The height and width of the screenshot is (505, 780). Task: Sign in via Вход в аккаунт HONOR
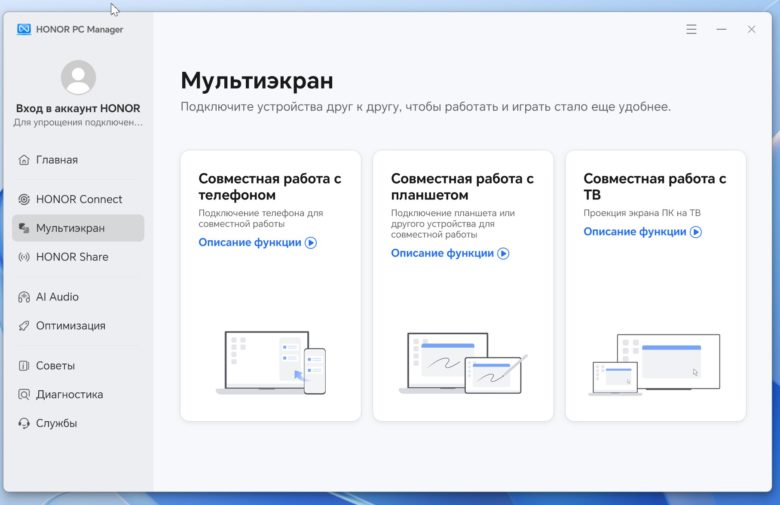78,108
